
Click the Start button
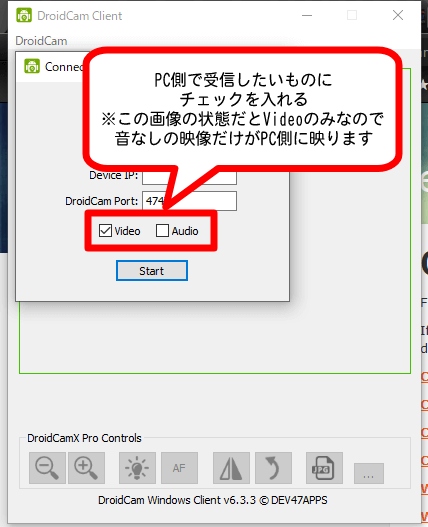pyautogui.click(x=152, y=271)
